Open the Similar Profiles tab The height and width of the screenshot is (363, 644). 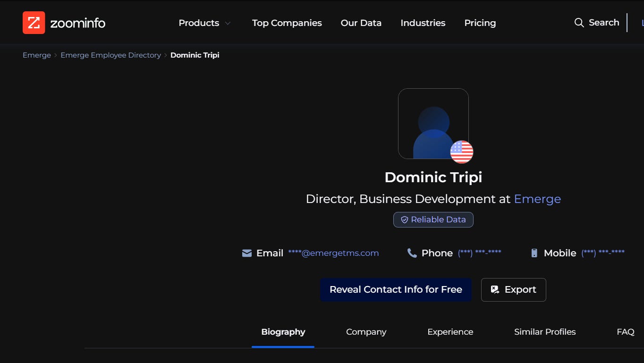[x=545, y=332]
